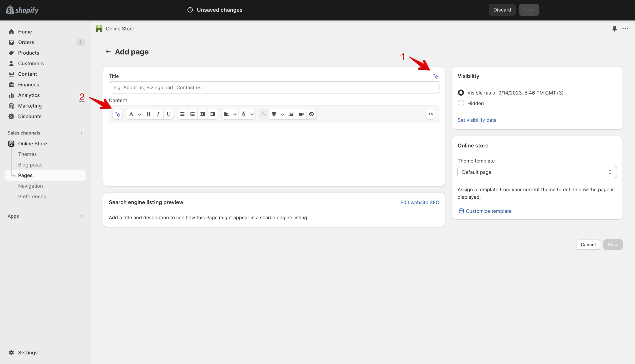Click the Online Store green icon in header

coord(99,29)
